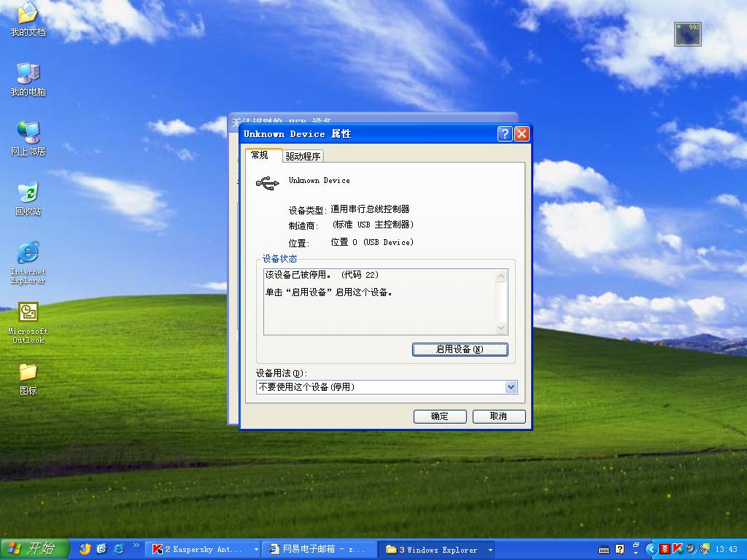This screenshot has height=560, width=747.
Task: Select the 我的电脑 desktop icon
Action: click(x=28, y=79)
